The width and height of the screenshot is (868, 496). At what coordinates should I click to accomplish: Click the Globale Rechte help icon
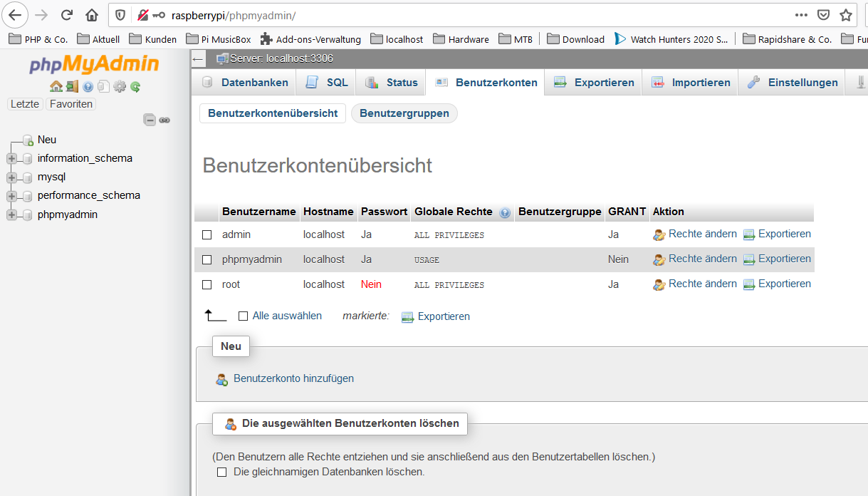coord(505,212)
